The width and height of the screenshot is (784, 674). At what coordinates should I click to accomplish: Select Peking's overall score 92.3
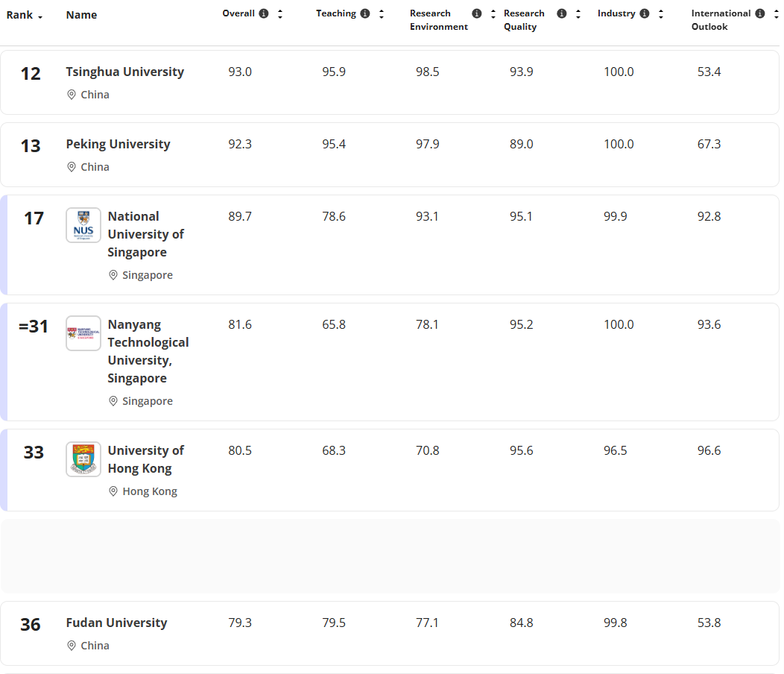click(240, 144)
